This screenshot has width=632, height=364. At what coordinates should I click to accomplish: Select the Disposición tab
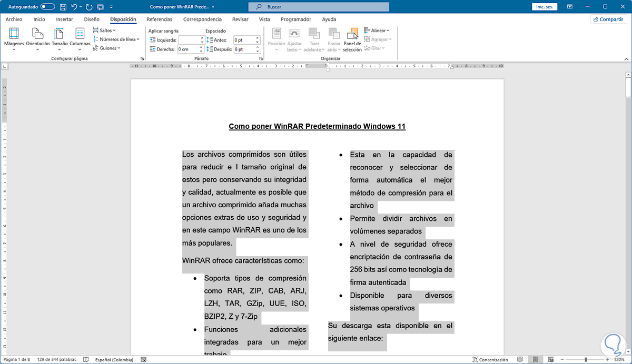pos(123,19)
